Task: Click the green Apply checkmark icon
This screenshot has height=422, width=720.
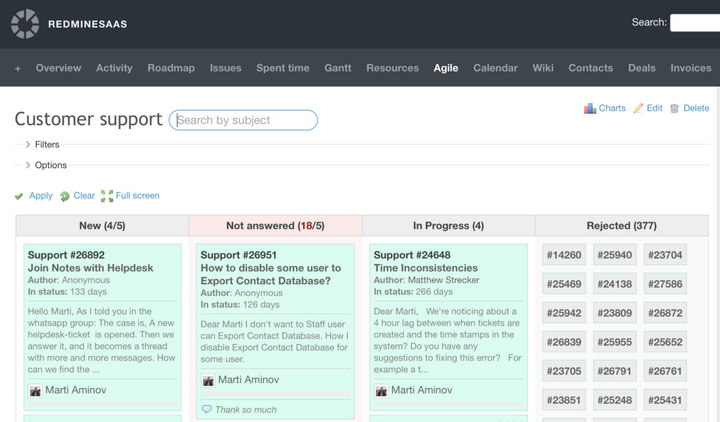Action: click(19, 196)
